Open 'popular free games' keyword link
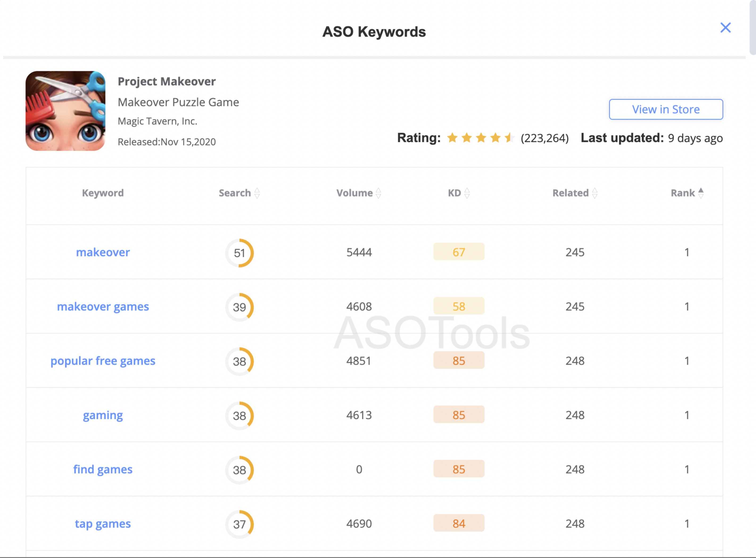 coord(103,361)
